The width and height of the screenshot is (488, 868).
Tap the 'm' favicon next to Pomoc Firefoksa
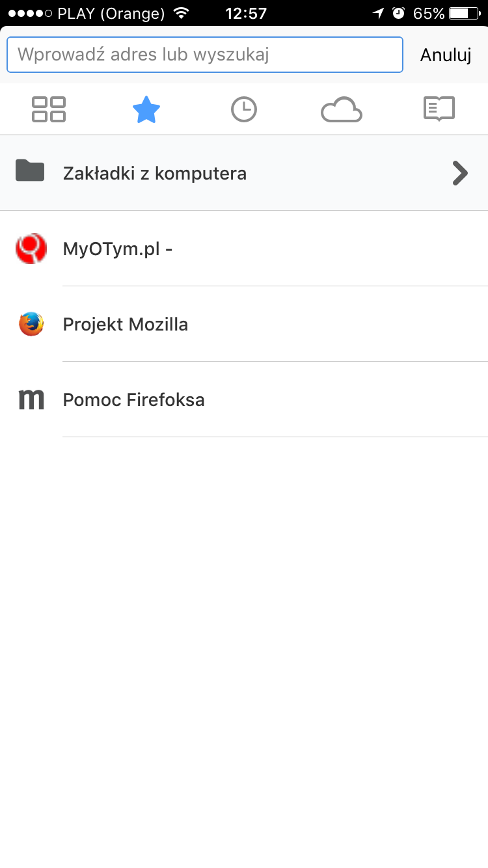click(x=31, y=400)
